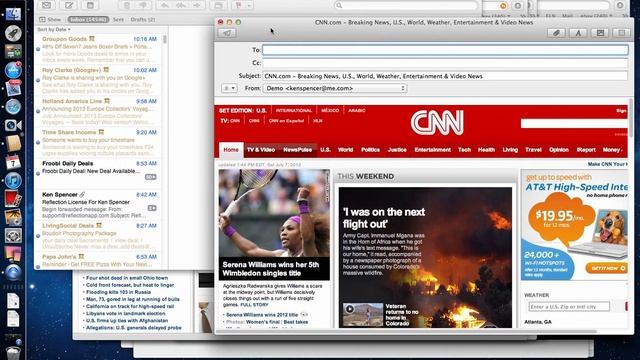
Task: Go to CNN Entertainment section
Action: [x=433, y=150]
